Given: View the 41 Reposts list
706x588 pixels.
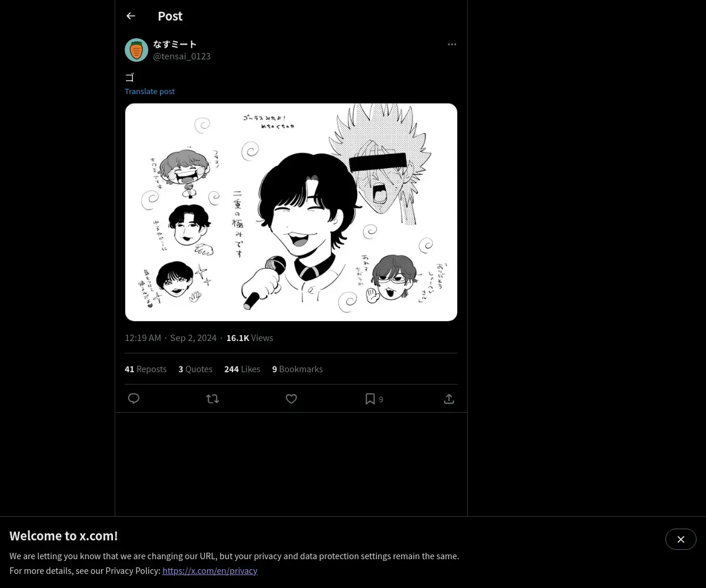Looking at the screenshot, I should [x=145, y=369].
